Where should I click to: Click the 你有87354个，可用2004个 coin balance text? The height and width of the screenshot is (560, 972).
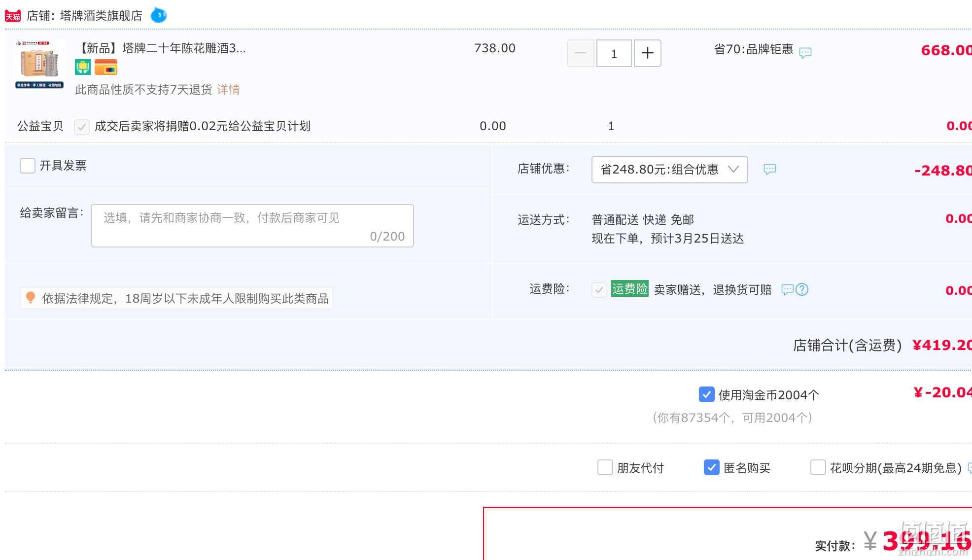(x=732, y=418)
